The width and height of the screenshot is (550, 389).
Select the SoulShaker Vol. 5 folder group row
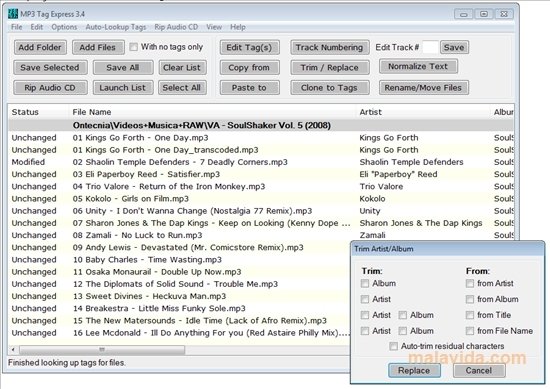coord(261,126)
